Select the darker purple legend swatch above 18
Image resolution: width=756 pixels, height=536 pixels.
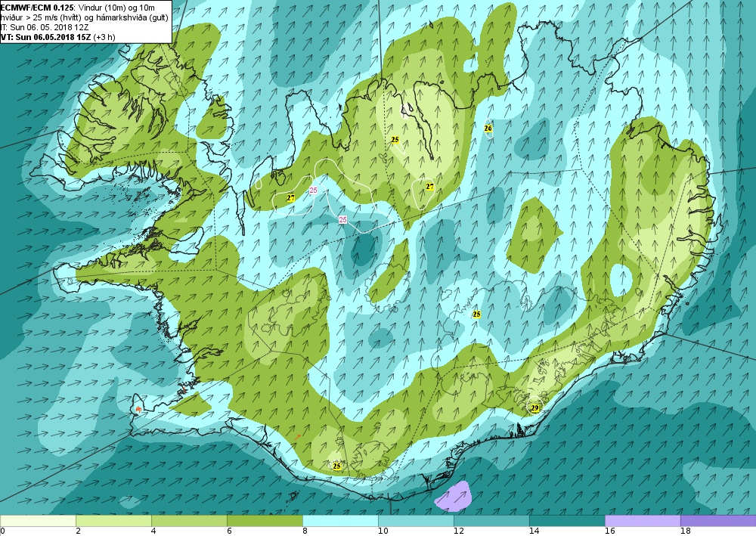click(718, 521)
